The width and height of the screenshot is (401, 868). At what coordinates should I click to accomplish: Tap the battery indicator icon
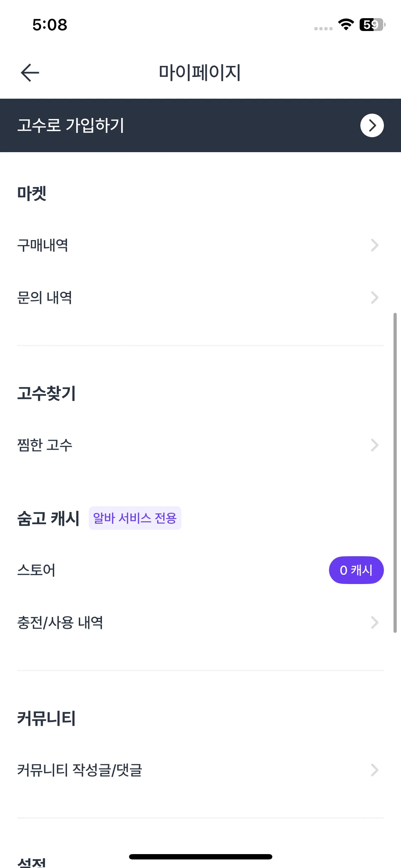click(x=372, y=25)
